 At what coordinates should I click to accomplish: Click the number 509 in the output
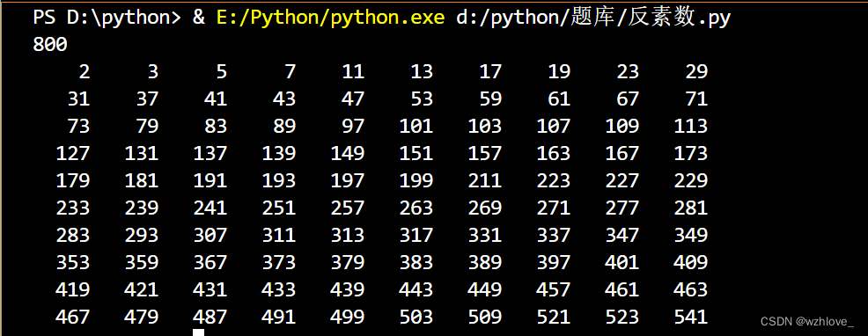pyautogui.click(x=485, y=318)
